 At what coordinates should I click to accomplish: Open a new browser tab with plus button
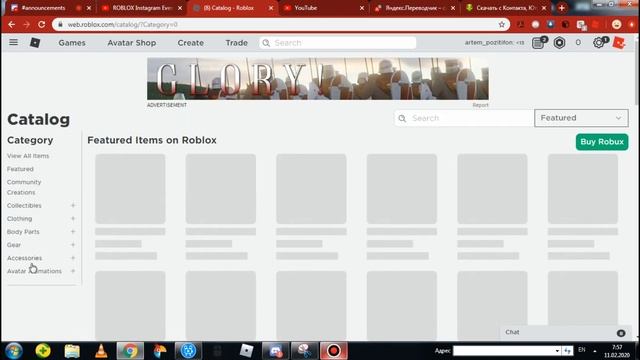[x=562, y=8]
